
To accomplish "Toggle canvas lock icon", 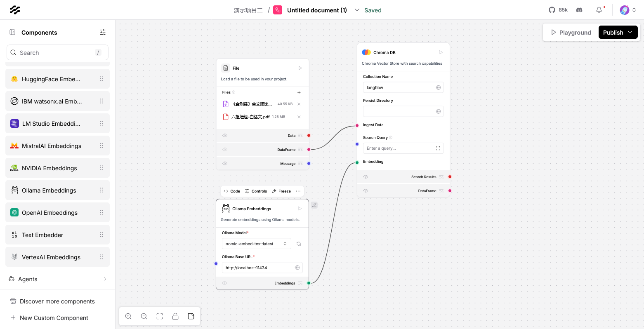I will click(175, 316).
